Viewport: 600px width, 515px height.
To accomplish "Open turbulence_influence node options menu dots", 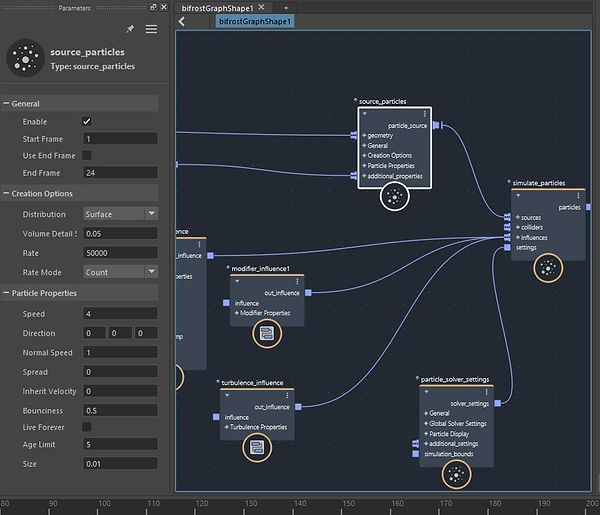I will click(x=287, y=396).
